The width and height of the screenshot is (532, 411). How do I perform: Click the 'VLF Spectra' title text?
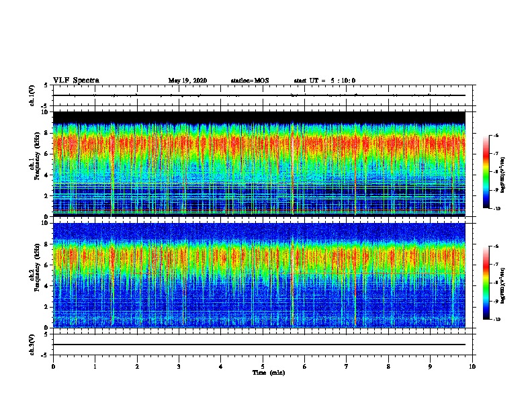click(x=76, y=81)
